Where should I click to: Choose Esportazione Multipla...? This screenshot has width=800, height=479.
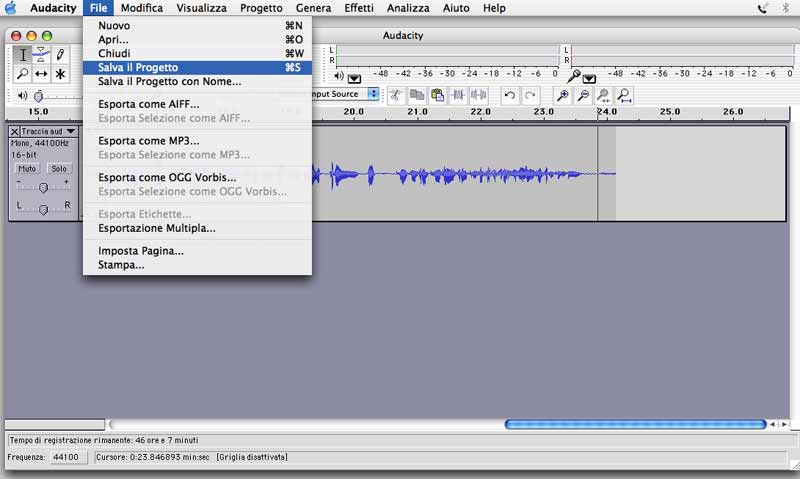pos(197,228)
